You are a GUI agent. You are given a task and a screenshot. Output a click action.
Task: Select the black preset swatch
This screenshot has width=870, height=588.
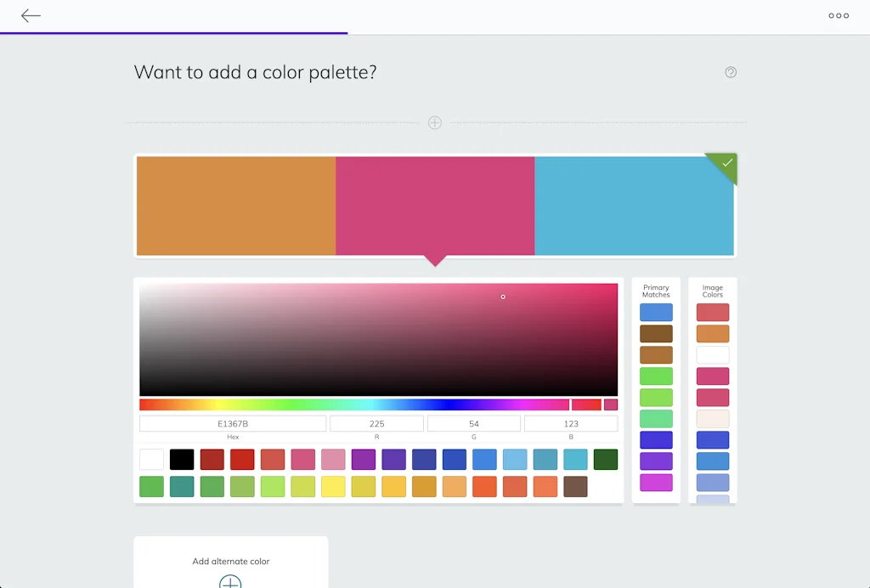(181, 459)
